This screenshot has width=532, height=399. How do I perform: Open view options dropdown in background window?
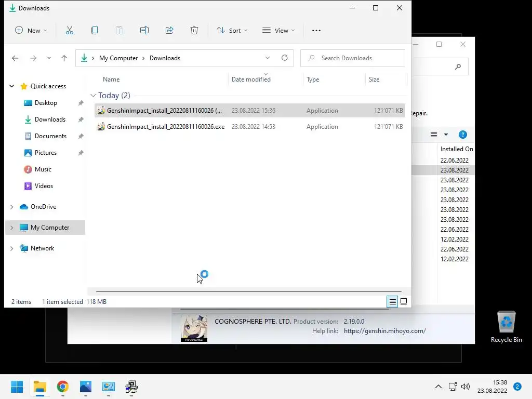(446, 135)
